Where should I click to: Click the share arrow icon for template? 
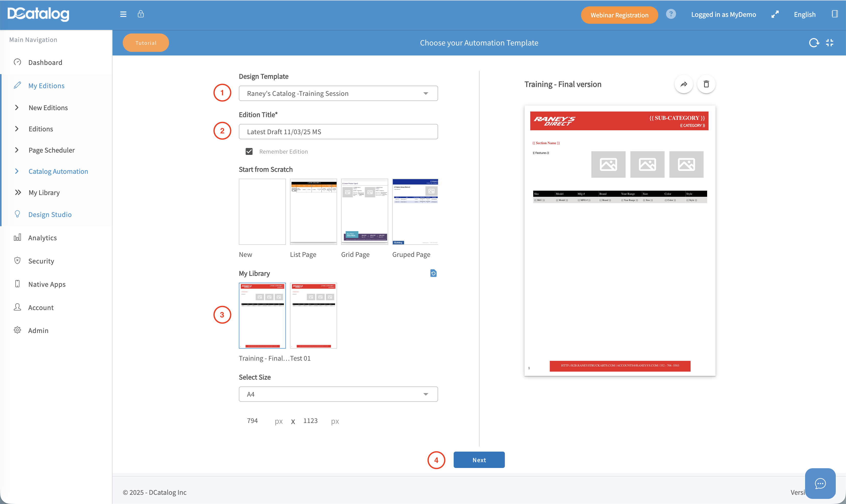point(684,84)
